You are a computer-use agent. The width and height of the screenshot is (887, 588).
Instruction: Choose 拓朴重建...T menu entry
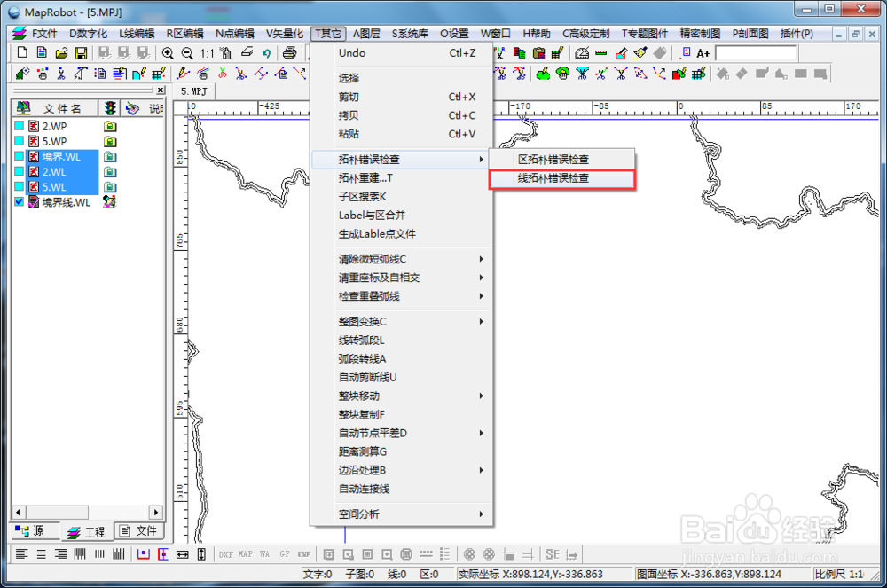tap(401, 178)
